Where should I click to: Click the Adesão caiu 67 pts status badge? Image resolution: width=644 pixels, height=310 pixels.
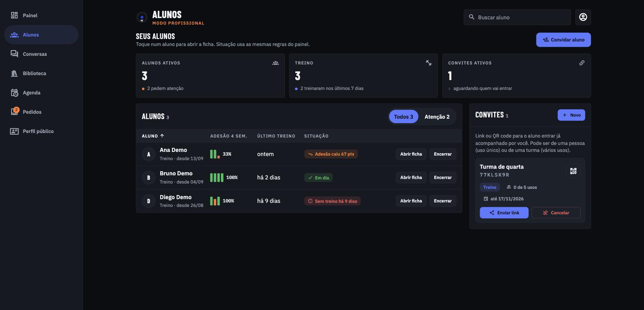coord(331,154)
